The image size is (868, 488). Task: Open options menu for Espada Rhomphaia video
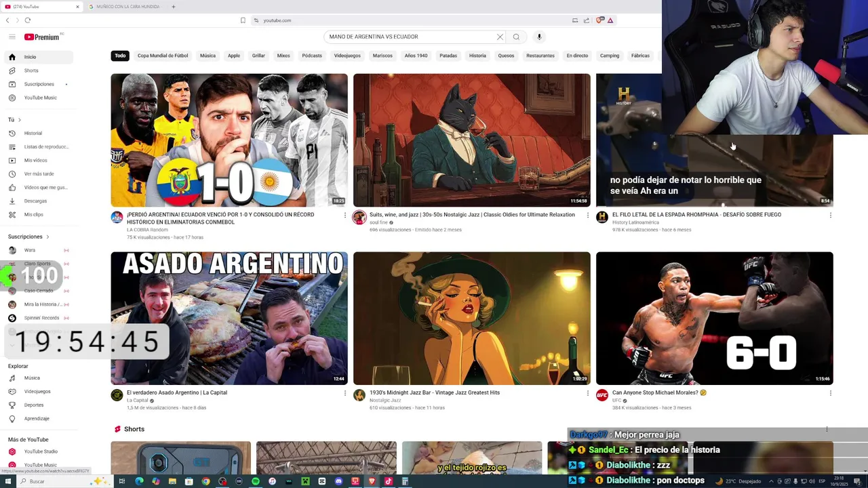click(830, 216)
